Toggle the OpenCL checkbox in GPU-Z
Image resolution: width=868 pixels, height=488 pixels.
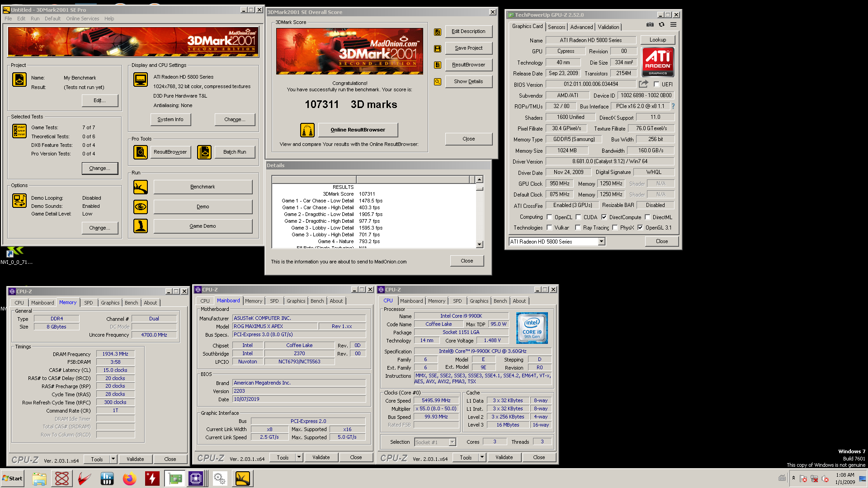click(x=549, y=217)
